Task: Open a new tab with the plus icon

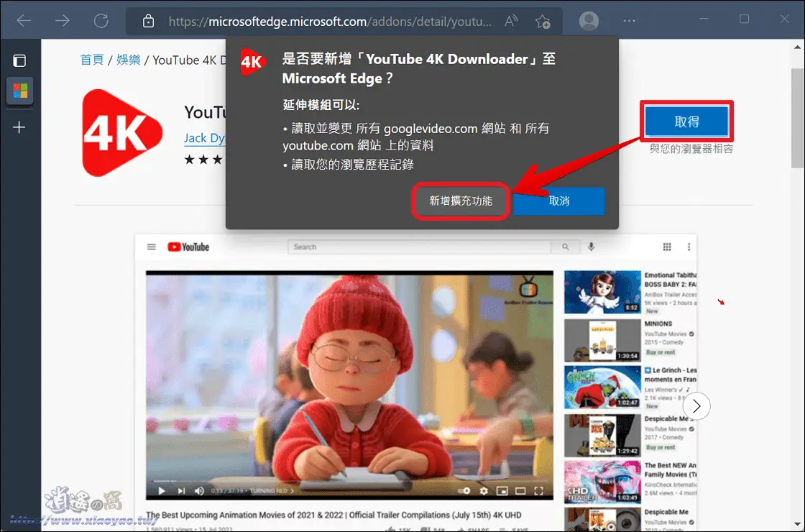Action: pyautogui.click(x=19, y=127)
